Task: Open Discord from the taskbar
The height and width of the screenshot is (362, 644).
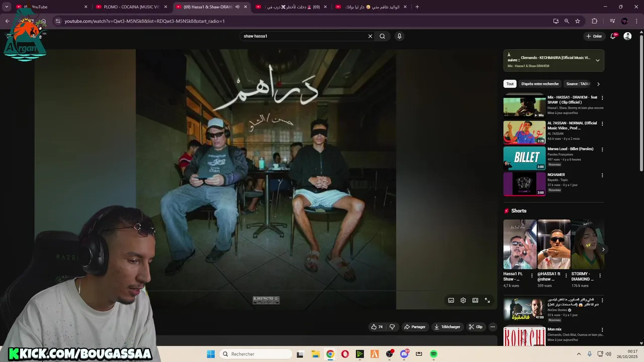Action: pos(404,354)
